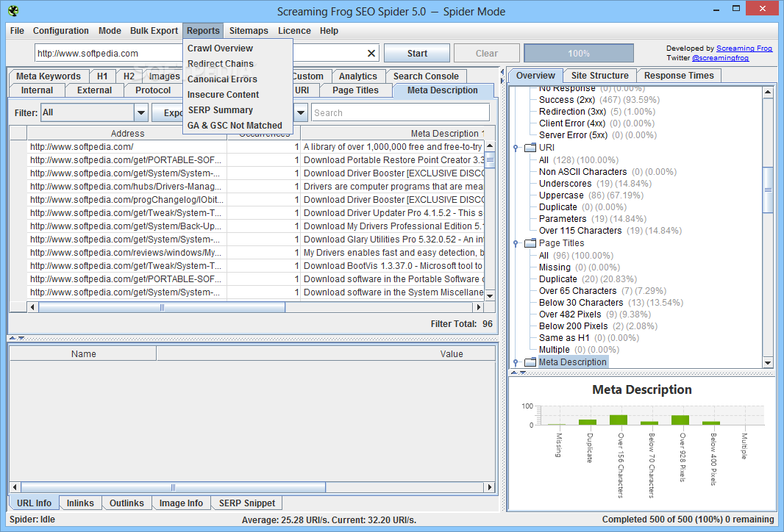The height and width of the screenshot is (532, 784).
Task: Switch to the Images tab
Action: [164, 76]
